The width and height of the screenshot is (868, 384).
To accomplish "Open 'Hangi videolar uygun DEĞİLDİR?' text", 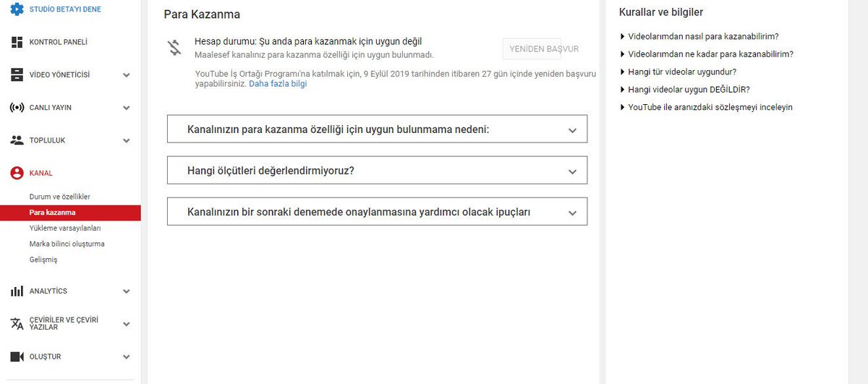I will tap(689, 90).
